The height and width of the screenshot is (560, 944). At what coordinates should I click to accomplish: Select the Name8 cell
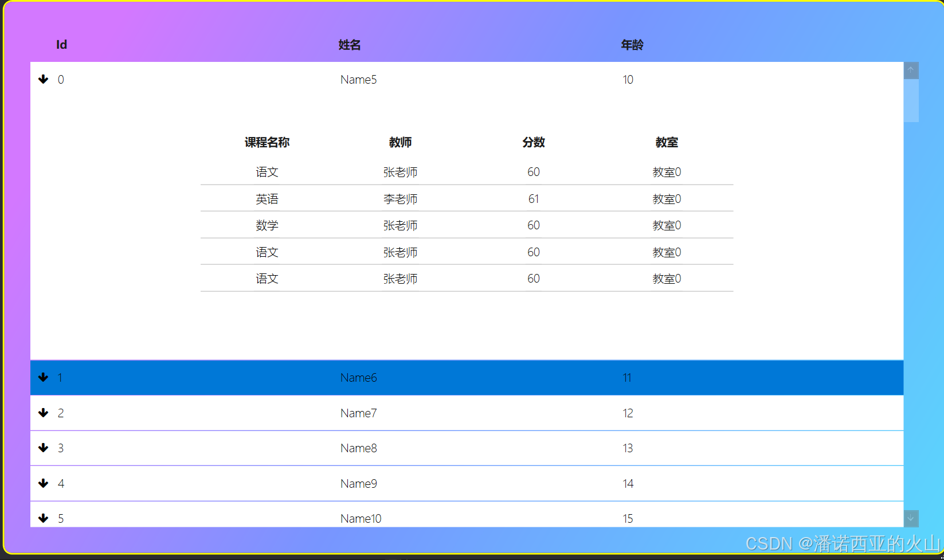coord(359,448)
